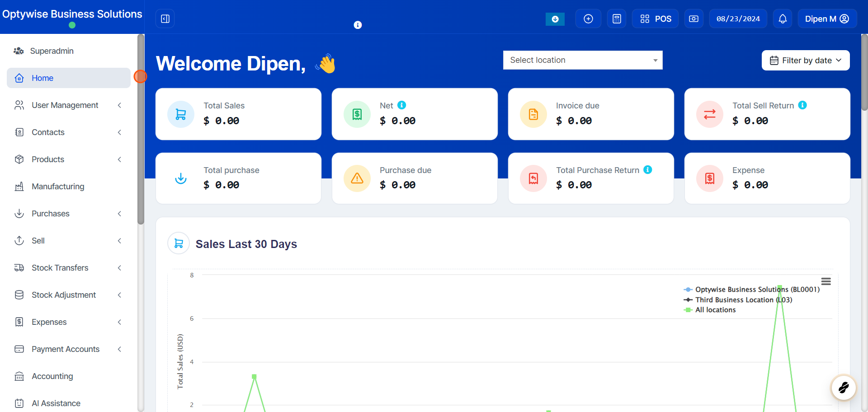Go to Home in the sidebar
Viewport: 868px width, 412px height.
[69, 78]
